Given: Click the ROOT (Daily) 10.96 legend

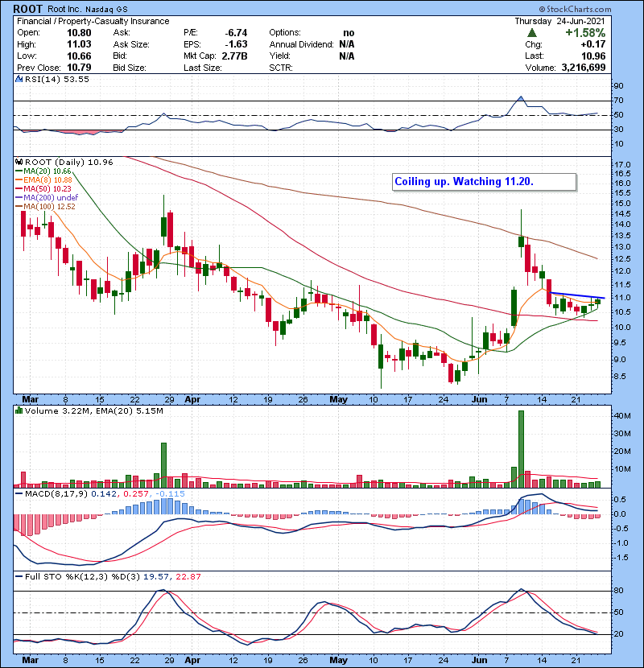Looking at the screenshot, I should click(x=69, y=163).
